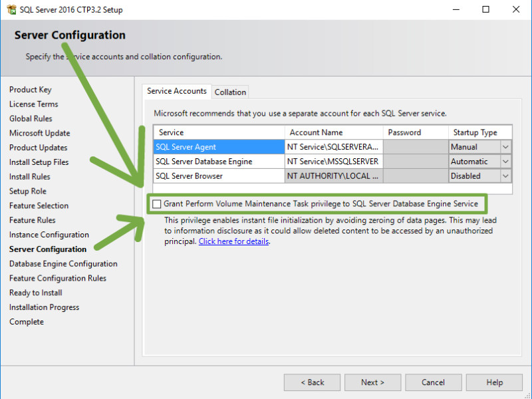Select Microsoft Update step in sidebar
Viewport: 532px width, 399px height.
(40, 134)
